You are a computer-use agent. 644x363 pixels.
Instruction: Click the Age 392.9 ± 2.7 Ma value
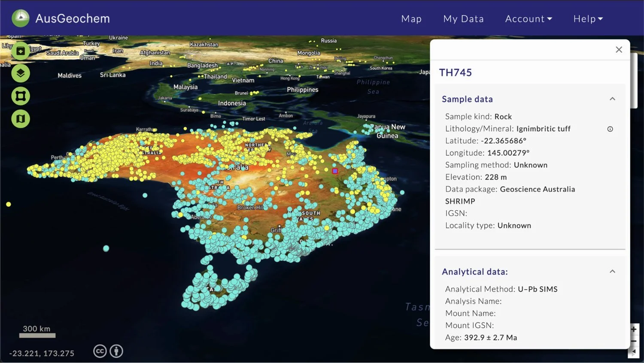(490, 338)
